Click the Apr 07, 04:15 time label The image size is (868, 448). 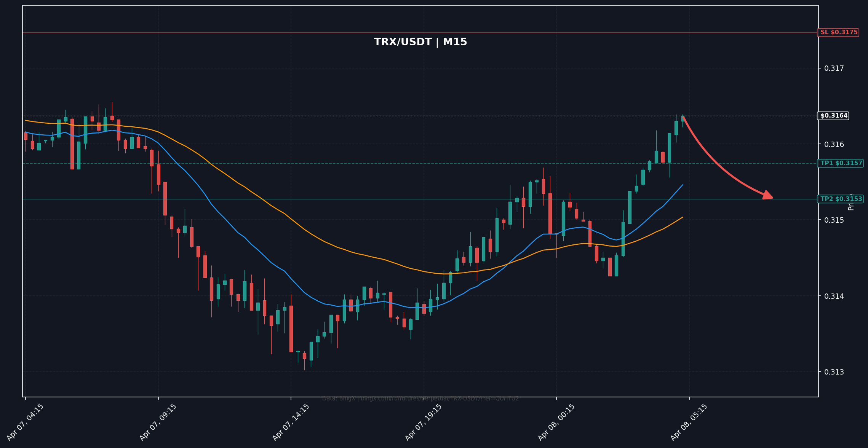pyautogui.click(x=25, y=422)
